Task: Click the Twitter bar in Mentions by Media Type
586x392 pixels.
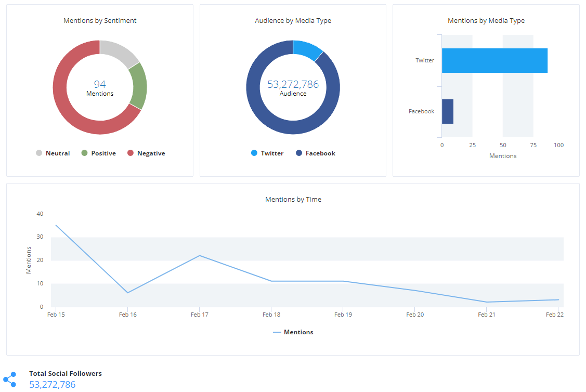Action: coord(494,60)
